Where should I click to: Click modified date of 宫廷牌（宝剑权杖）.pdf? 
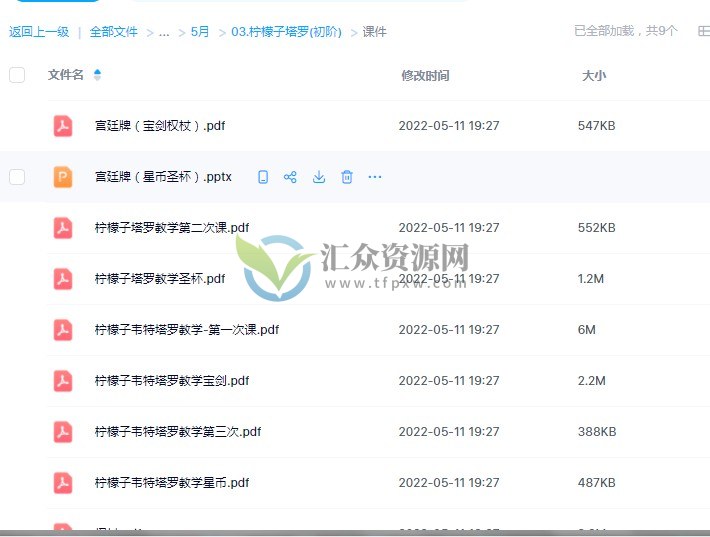pyautogui.click(x=449, y=125)
